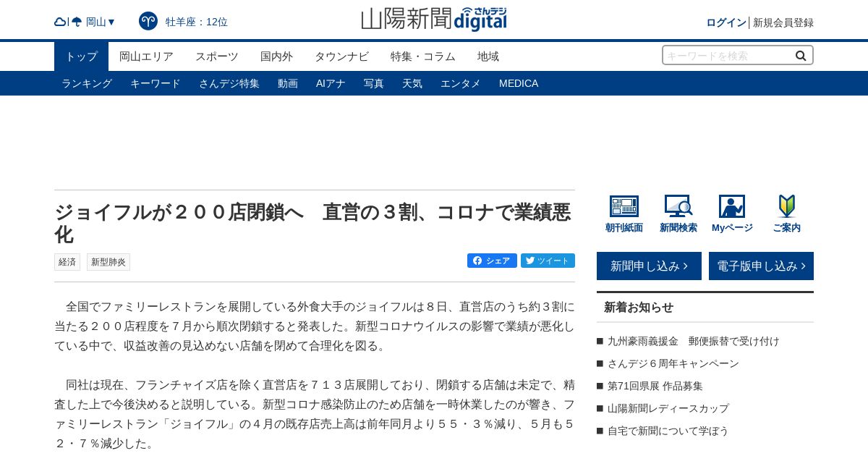Click the 新着お知らせ heading
Image resolution: width=868 pixels, height=456 pixels.
coord(639,307)
